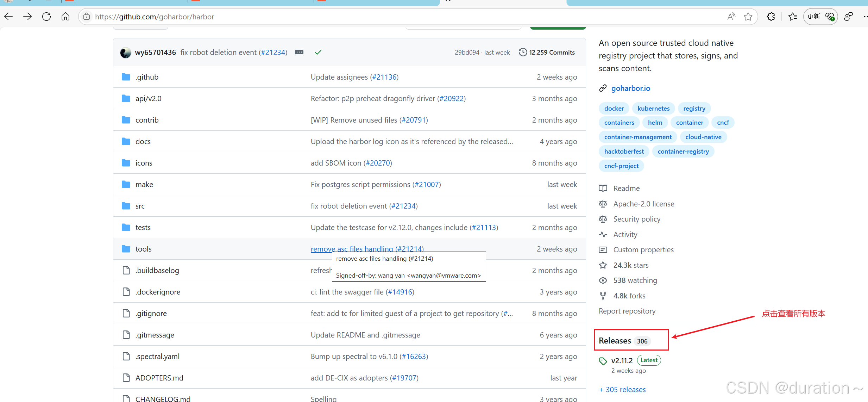Open the ADOPTERS.md file
The width and height of the screenshot is (868, 402).
pos(159,378)
